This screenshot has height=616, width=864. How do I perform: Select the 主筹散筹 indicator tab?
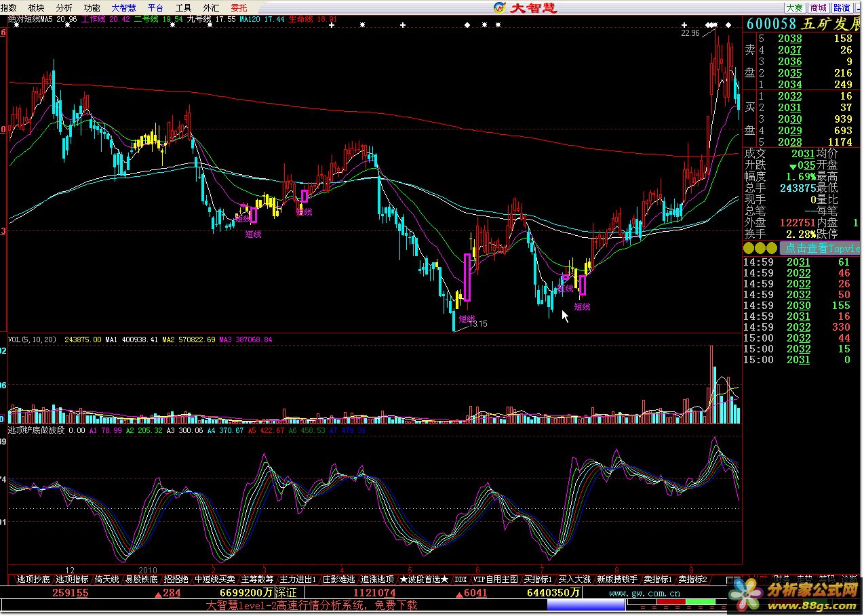point(258,579)
